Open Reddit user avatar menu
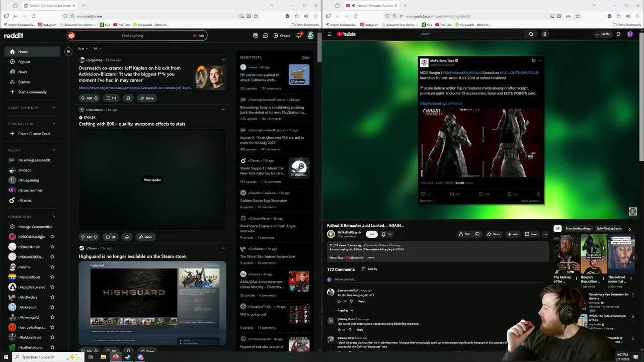The width and height of the screenshot is (644, 362). [x=311, y=36]
